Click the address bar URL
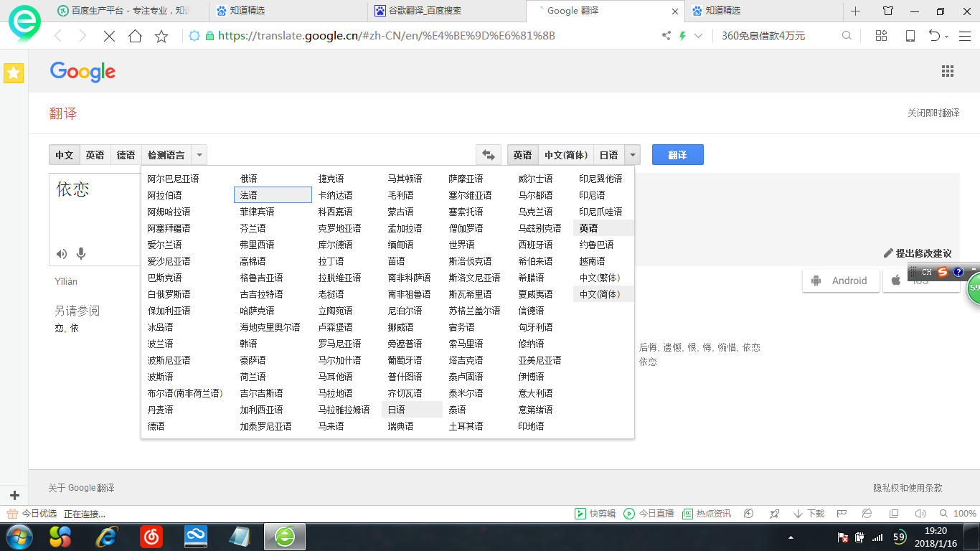Image resolution: width=980 pixels, height=551 pixels. tap(386, 36)
